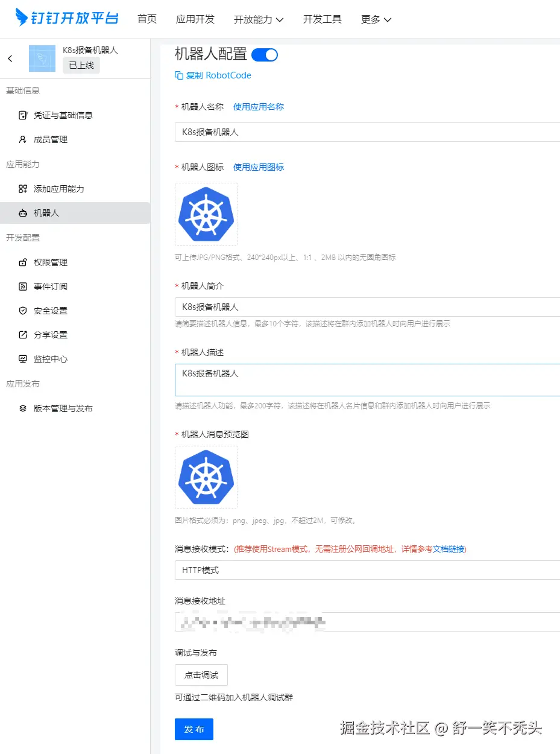The height and width of the screenshot is (754, 560).
Task: Click 使用应用图标 link
Action: [259, 167]
